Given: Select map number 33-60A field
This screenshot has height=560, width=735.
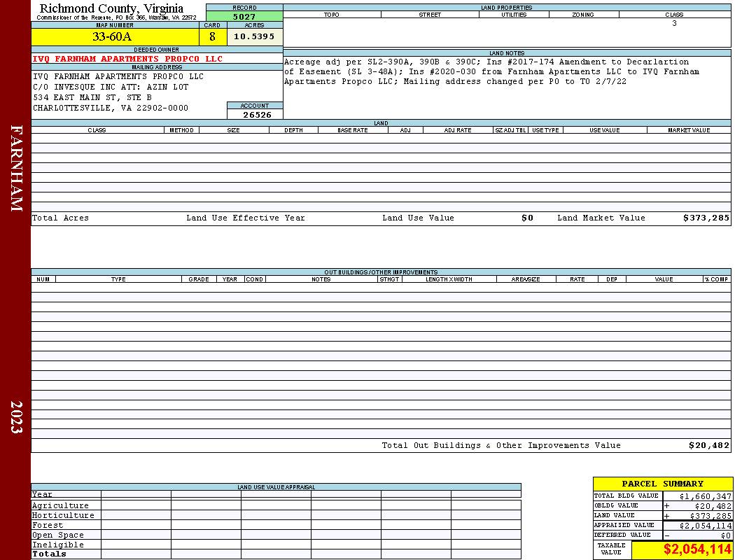Looking at the screenshot, I should point(115,36).
